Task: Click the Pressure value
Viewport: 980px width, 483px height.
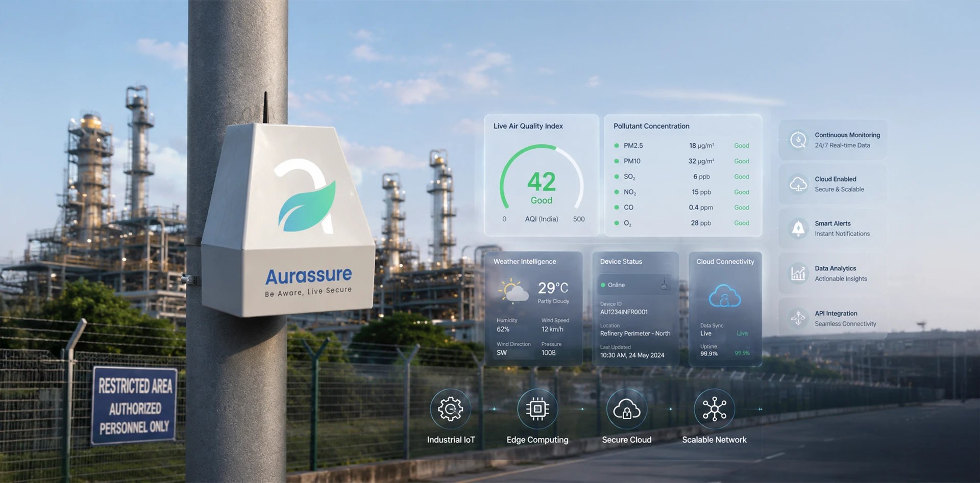Action: [x=548, y=353]
